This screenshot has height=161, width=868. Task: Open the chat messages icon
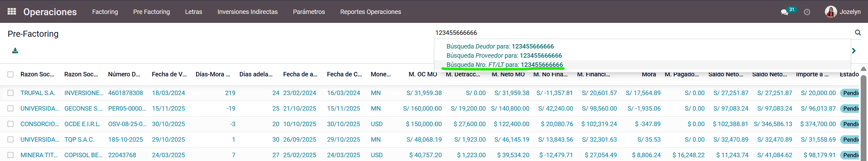point(785,12)
